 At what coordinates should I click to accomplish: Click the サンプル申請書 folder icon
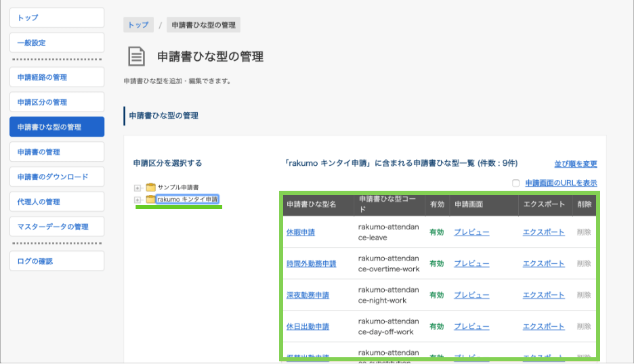click(151, 187)
